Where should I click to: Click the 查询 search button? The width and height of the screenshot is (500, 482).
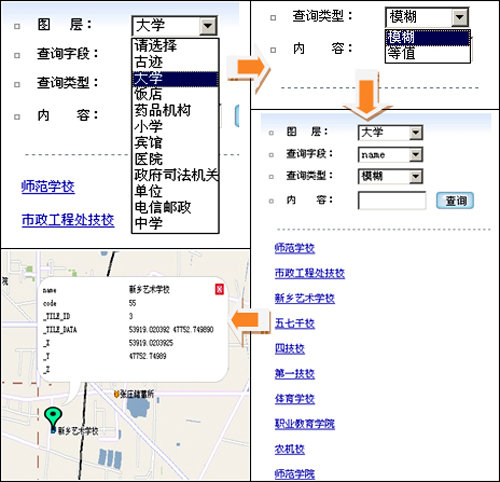[455, 201]
